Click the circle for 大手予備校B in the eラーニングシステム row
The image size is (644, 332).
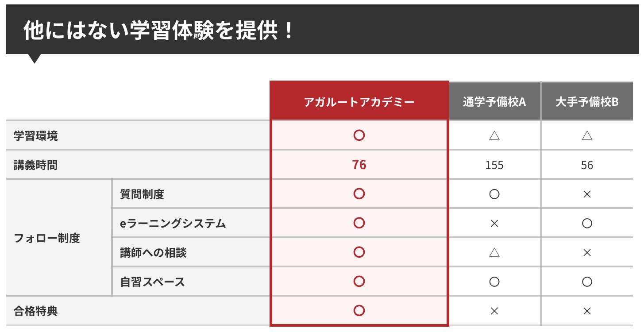coord(587,224)
